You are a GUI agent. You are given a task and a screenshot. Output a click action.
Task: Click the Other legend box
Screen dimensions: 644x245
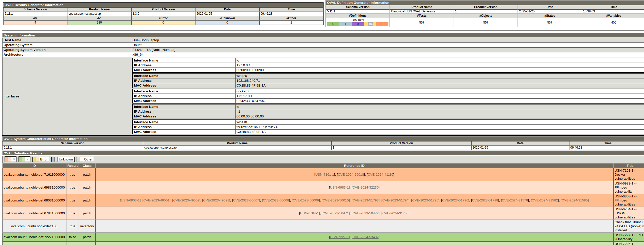(85, 159)
